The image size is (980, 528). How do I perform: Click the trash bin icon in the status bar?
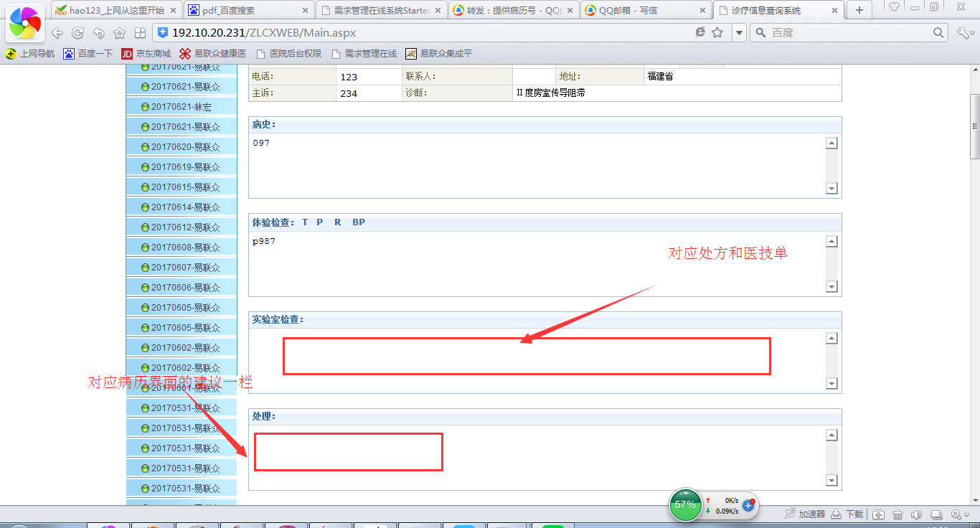(x=898, y=514)
